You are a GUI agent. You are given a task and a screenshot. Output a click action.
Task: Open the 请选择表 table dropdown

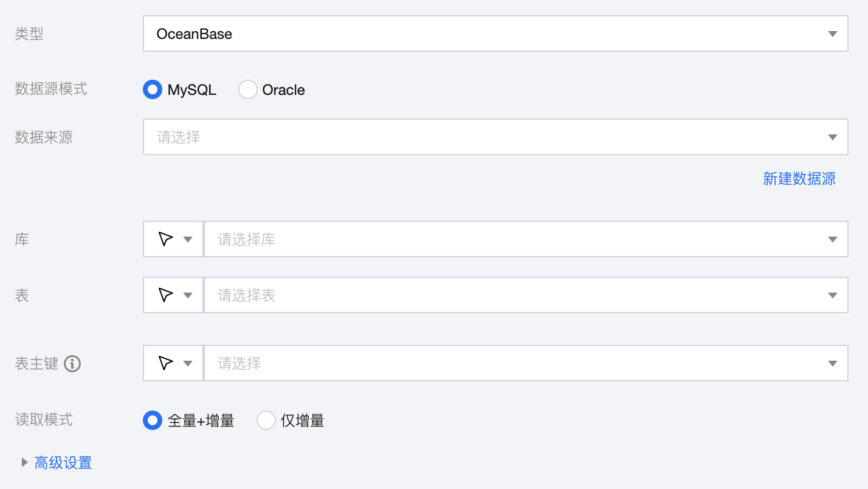point(517,296)
